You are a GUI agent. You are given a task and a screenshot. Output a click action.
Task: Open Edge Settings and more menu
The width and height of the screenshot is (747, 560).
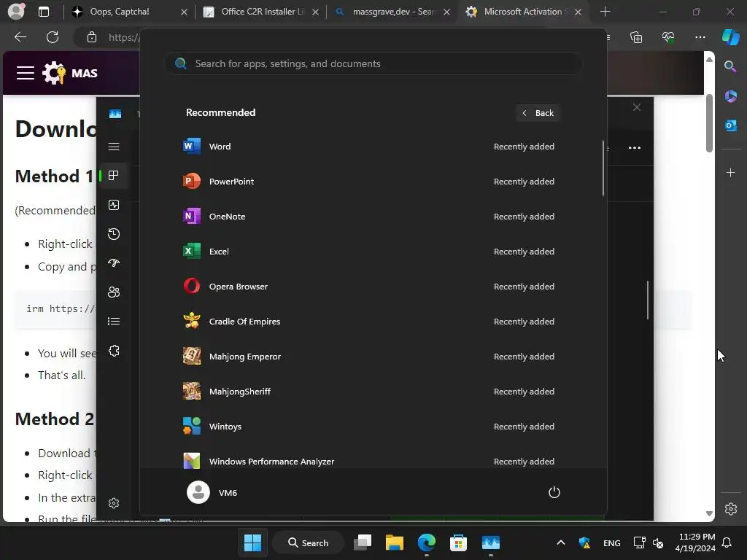click(x=700, y=37)
